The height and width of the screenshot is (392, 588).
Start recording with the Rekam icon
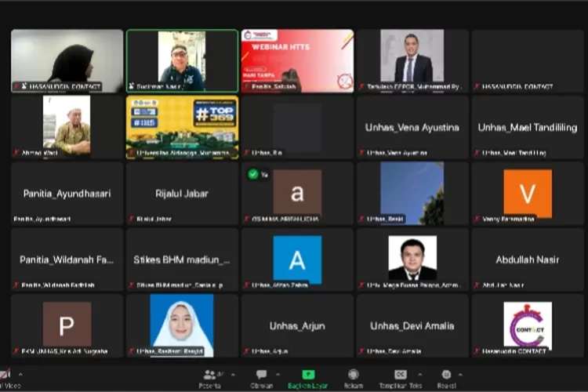point(354,376)
